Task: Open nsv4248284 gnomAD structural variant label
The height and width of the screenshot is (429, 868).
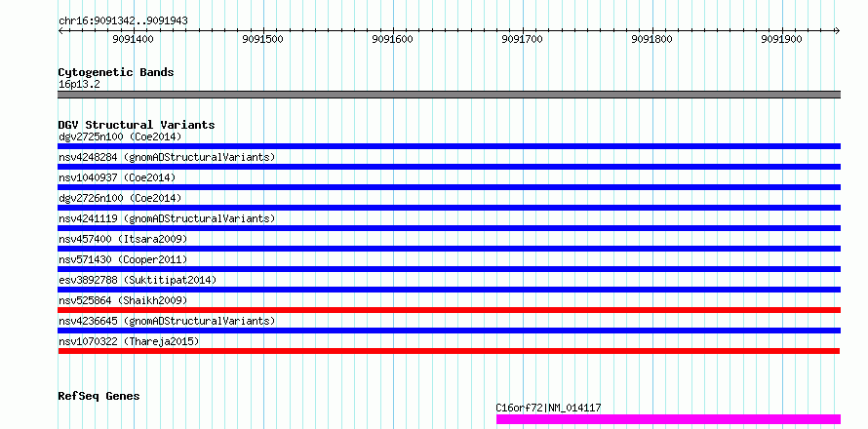Action: pos(167,157)
